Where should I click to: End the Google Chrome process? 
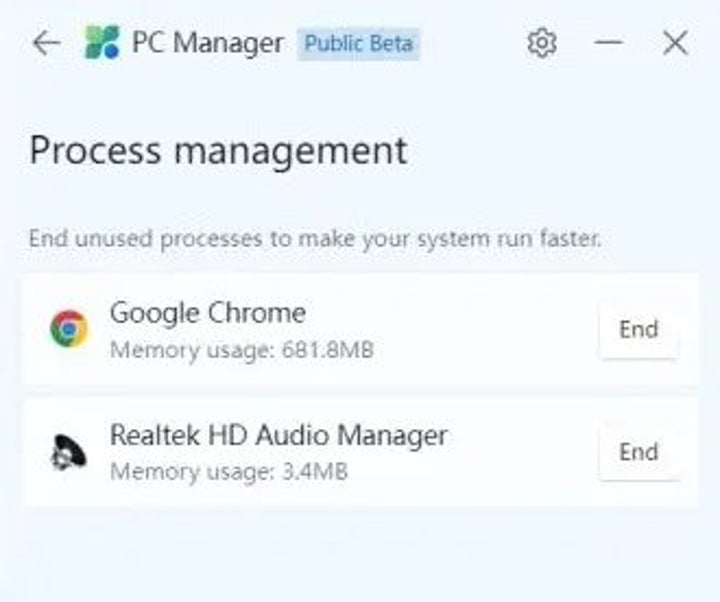pos(638,329)
